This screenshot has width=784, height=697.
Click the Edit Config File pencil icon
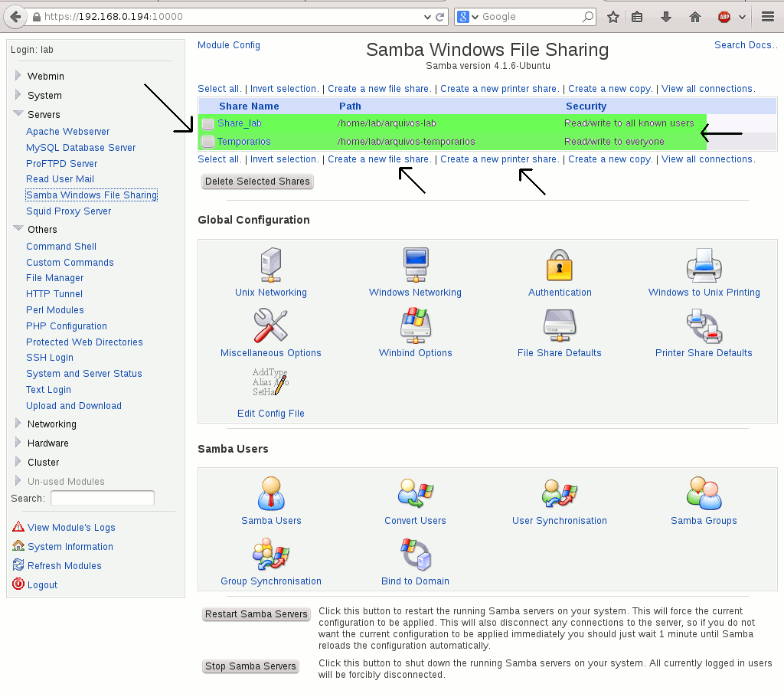coord(270,381)
